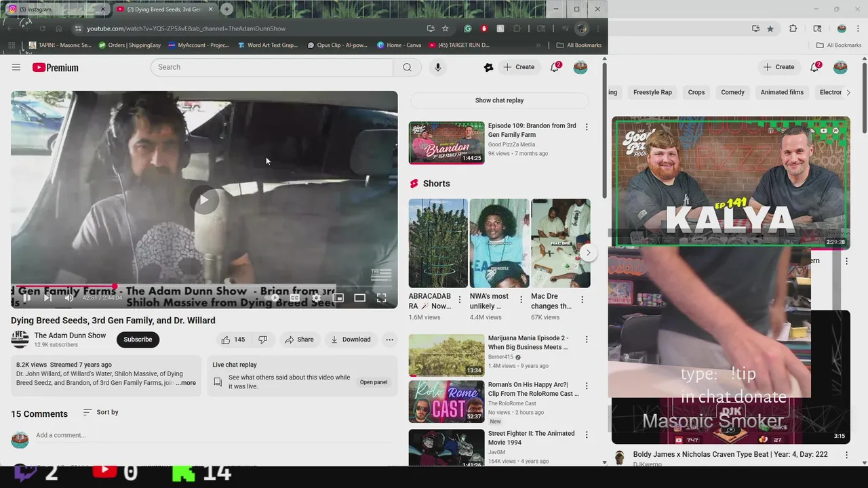Pause the video with the player's pause button

(x=26, y=298)
